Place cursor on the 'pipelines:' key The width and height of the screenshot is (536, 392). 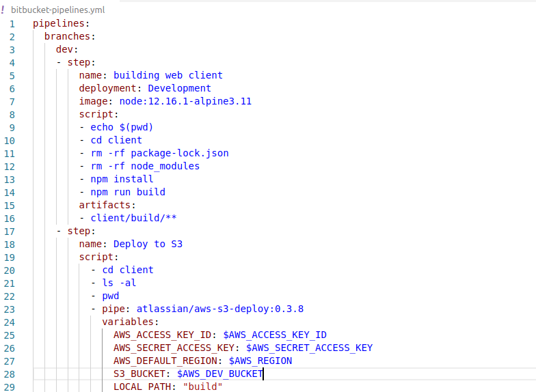coord(62,23)
